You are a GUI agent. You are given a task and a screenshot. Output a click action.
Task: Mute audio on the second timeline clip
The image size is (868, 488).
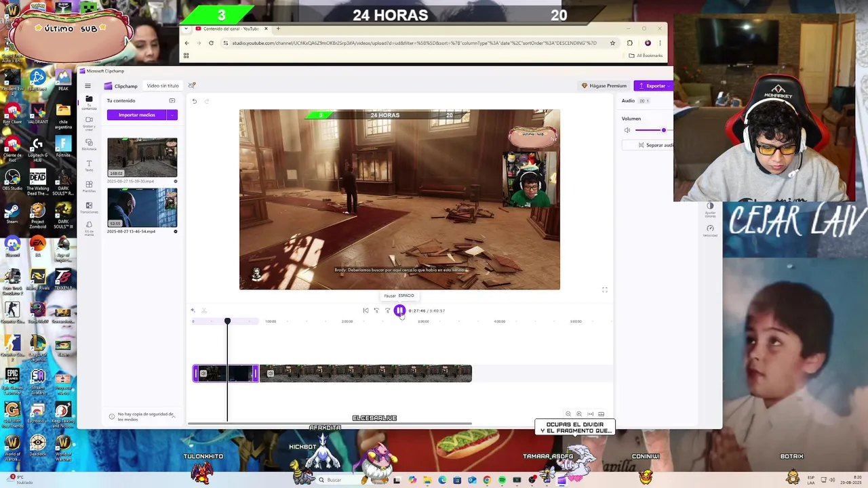click(271, 373)
